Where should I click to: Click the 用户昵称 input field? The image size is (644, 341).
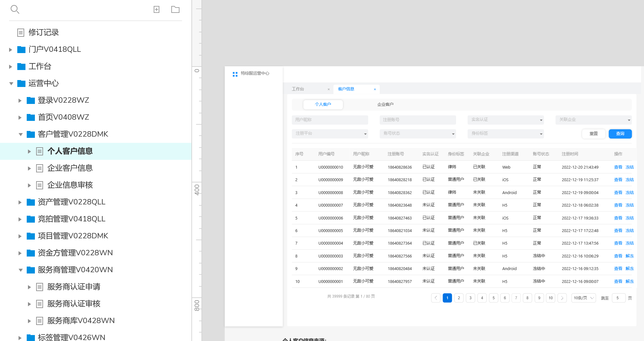(x=330, y=120)
